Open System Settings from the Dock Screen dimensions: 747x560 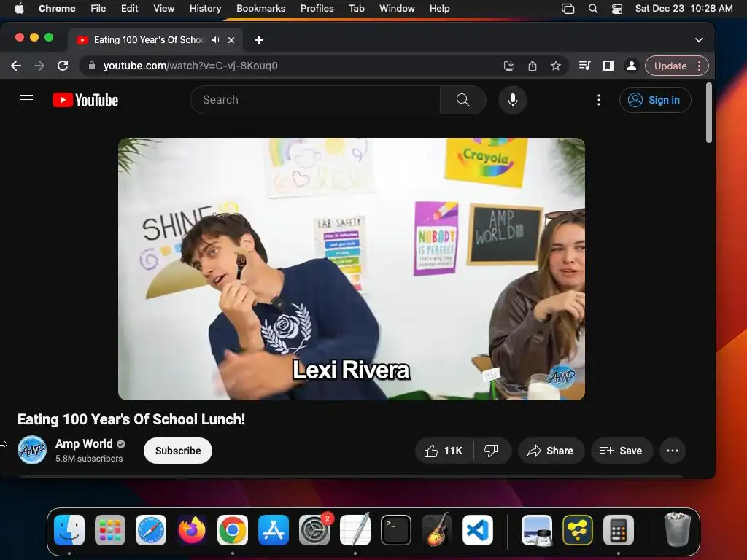click(x=314, y=530)
